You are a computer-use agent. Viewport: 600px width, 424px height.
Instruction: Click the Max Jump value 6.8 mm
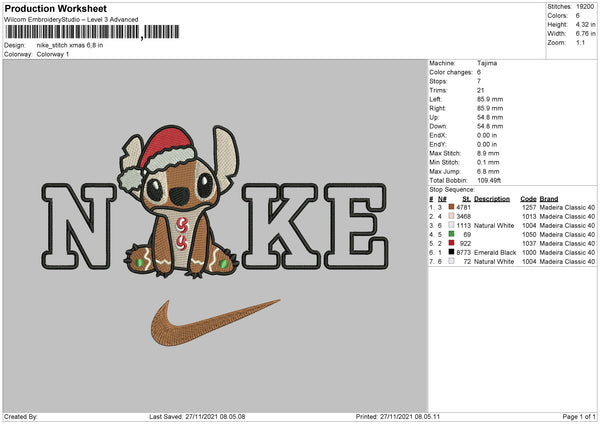click(x=488, y=171)
